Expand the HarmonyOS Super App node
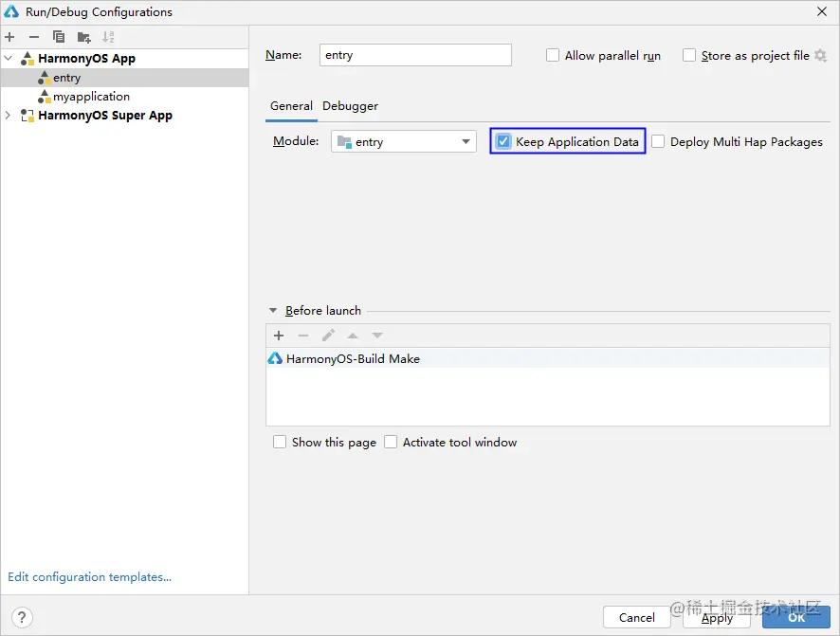This screenshot has width=840, height=636. coord(8,115)
